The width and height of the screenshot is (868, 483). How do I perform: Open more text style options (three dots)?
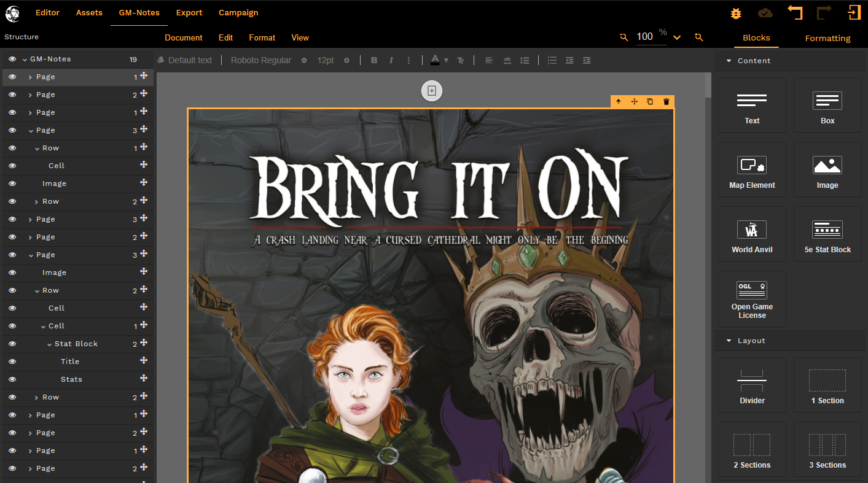[x=409, y=60]
